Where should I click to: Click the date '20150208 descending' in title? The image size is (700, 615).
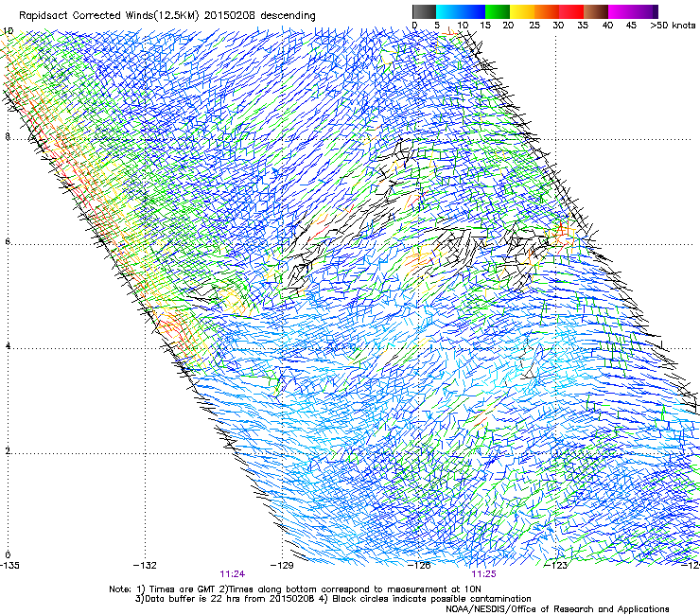coord(259,16)
